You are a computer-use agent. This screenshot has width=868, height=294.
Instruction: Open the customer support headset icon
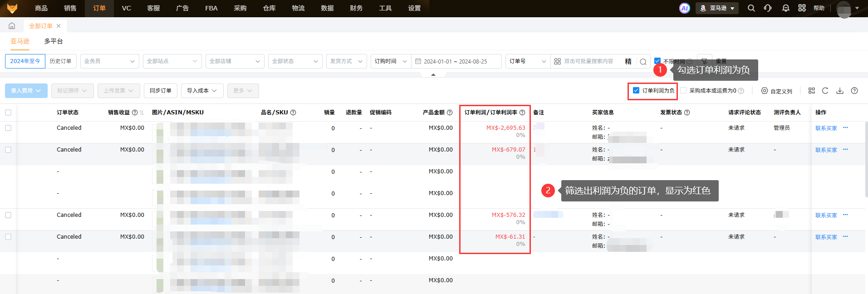click(x=768, y=8)
